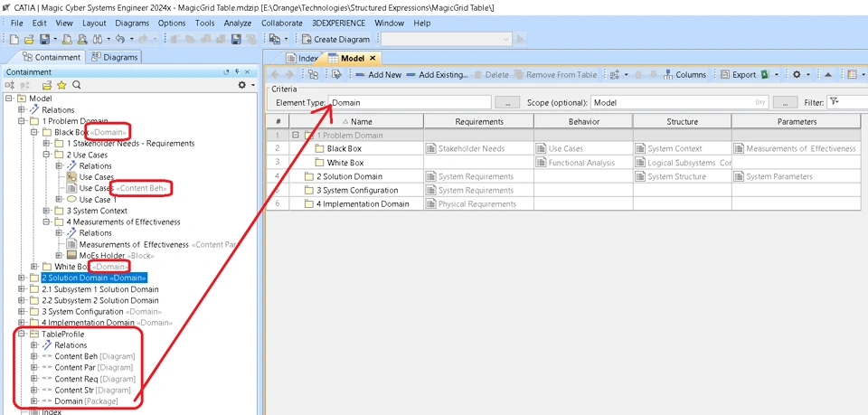Click the New Project icon in main toolbar
The height and width of the screenshot is (415, 868).
tap(14, 39)
